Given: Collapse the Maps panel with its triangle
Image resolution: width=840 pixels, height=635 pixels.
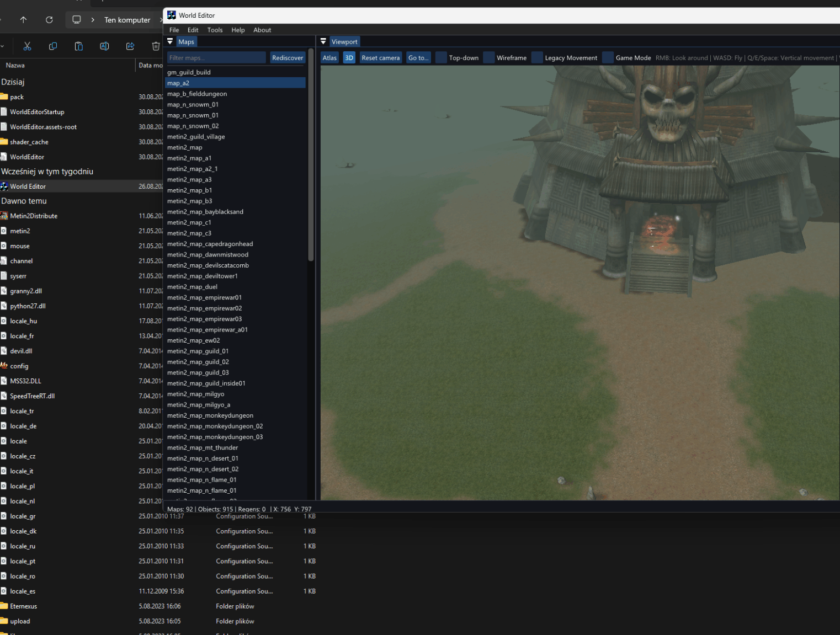Looking at the screenshot, I should click(x=170, y=41).
